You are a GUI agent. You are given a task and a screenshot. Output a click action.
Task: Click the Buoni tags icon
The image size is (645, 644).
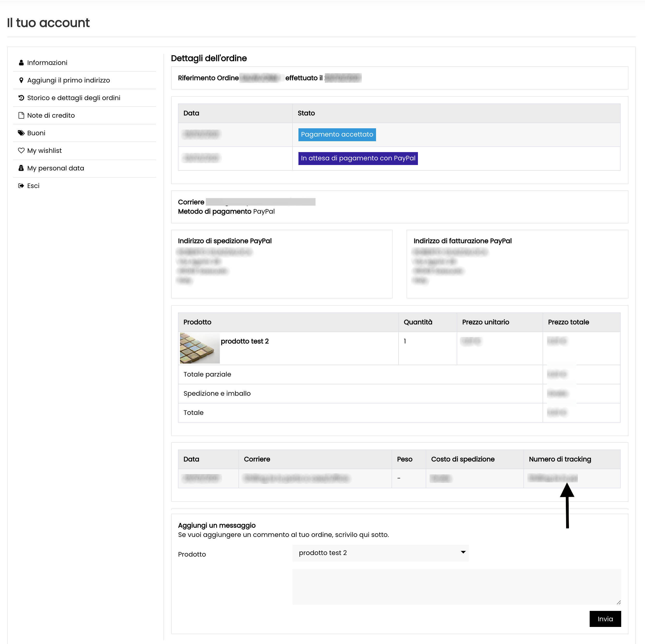click(x=21, y=133)
